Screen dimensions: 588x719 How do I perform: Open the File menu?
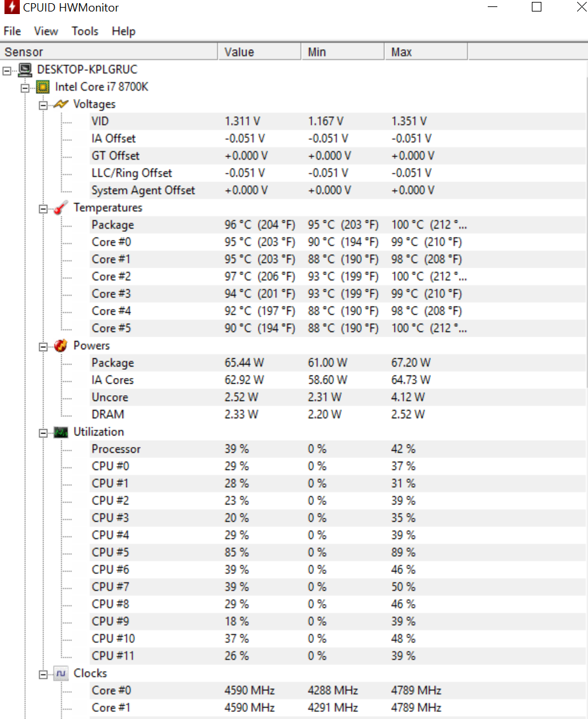coord(12,31)
